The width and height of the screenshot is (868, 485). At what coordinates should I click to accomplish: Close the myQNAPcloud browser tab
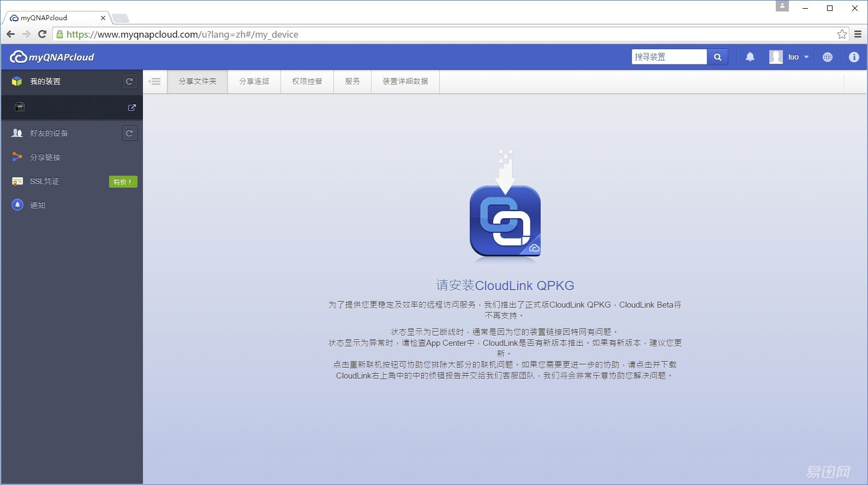click(103, 18)
